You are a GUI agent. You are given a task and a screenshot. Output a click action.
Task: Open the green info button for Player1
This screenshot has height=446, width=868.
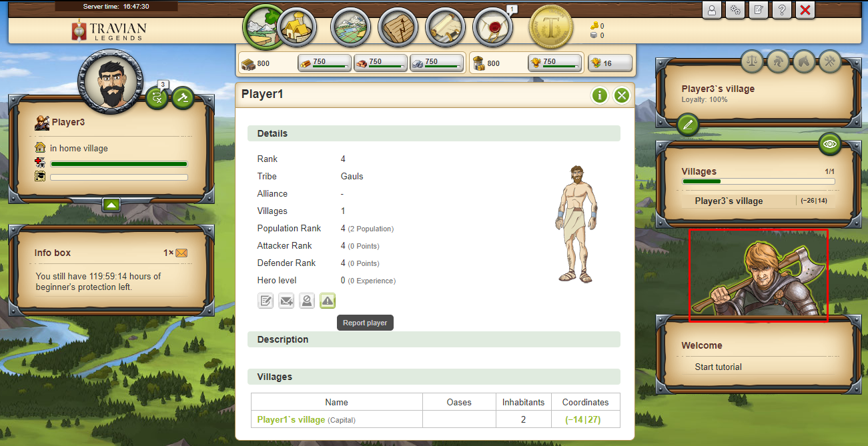coord(599,95)
